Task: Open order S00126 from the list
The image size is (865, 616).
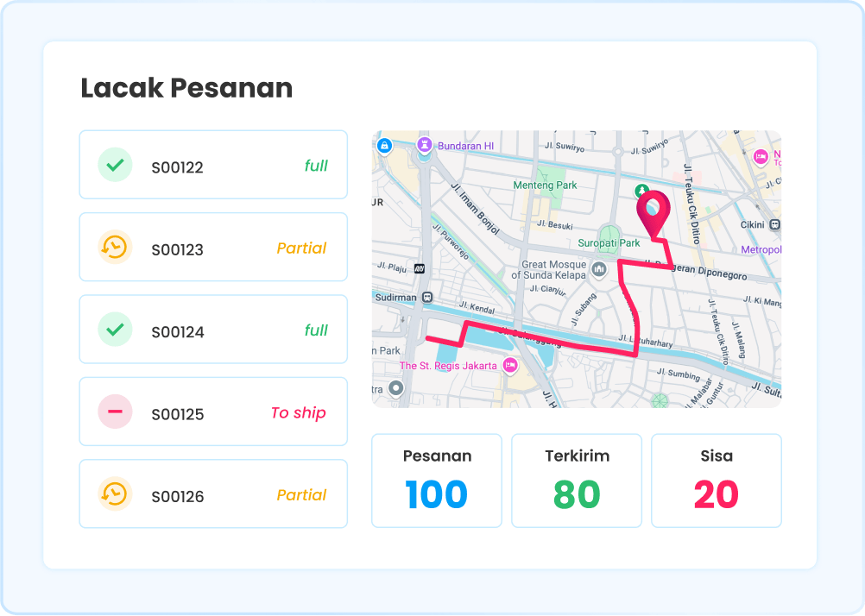Action: click(x=178, y=497)
